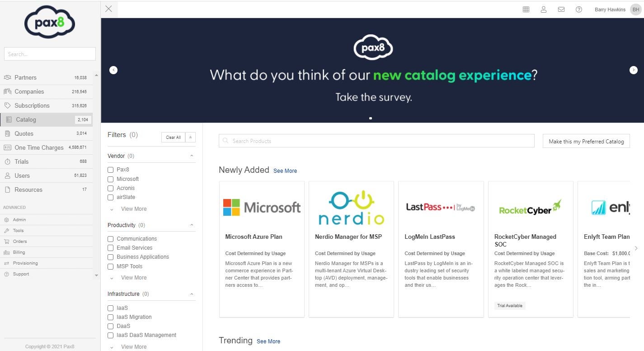
Task: Click the Take the survey banner text
Action: (373, 97)
